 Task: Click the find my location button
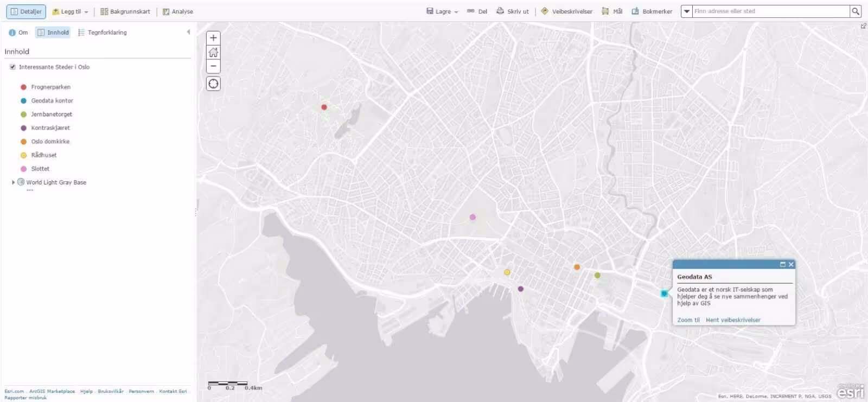pos(213,84)
